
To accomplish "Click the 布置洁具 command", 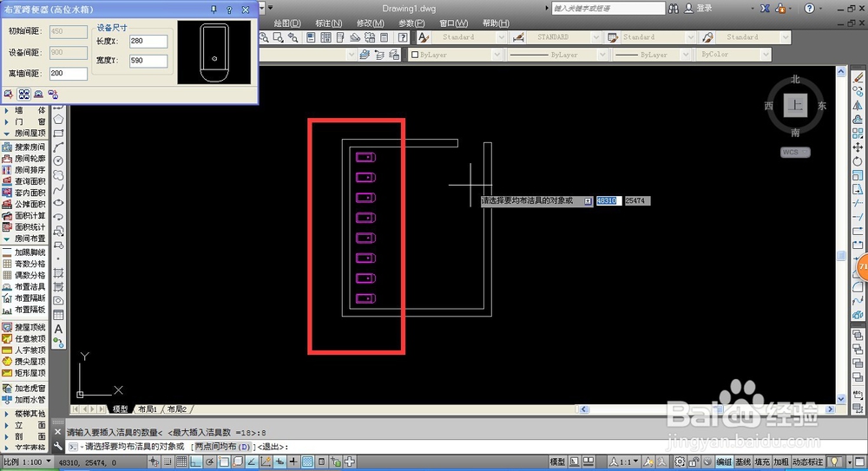I will pos(24,287).
